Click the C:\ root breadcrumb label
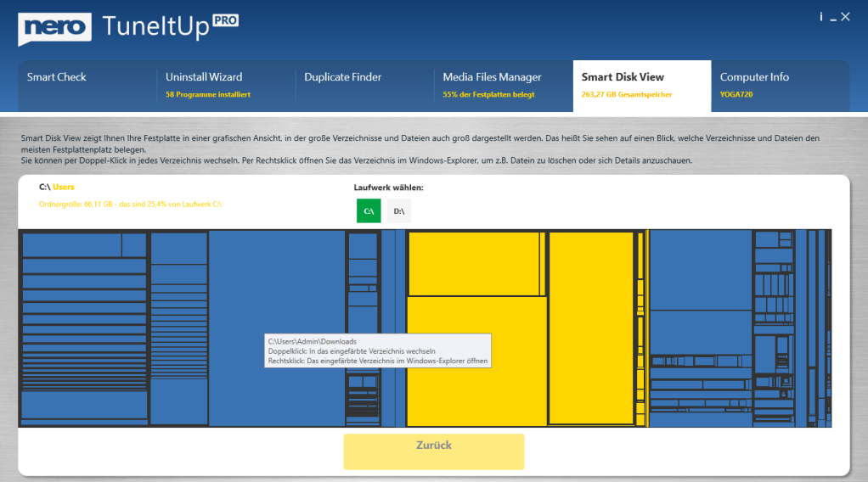The width and height of the screenshot is (868, 482). [45, 187]
